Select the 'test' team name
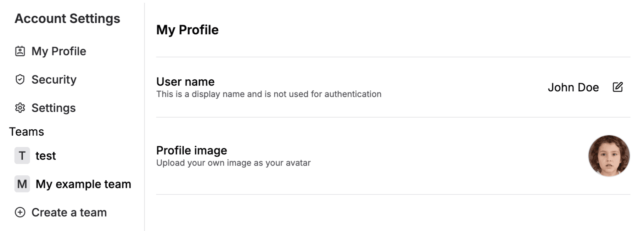 [46, 156]
